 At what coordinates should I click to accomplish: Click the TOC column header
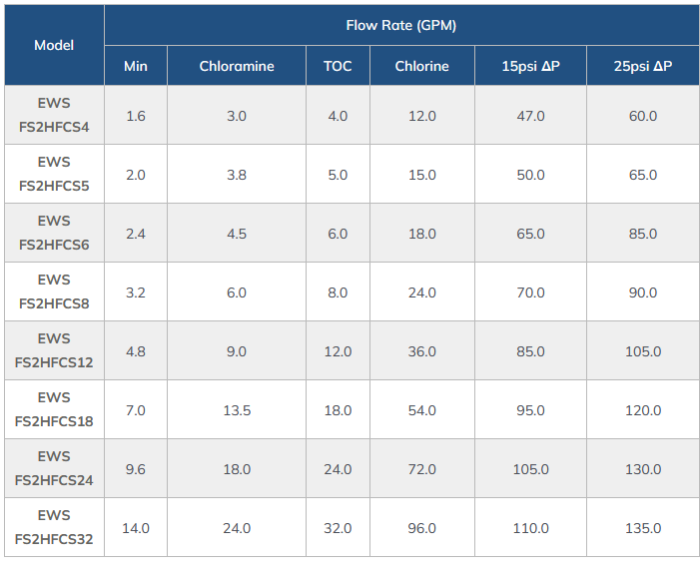[338, 67]
